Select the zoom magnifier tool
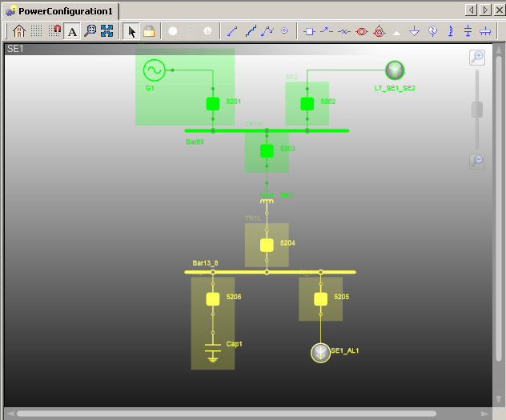 [90, 31]
